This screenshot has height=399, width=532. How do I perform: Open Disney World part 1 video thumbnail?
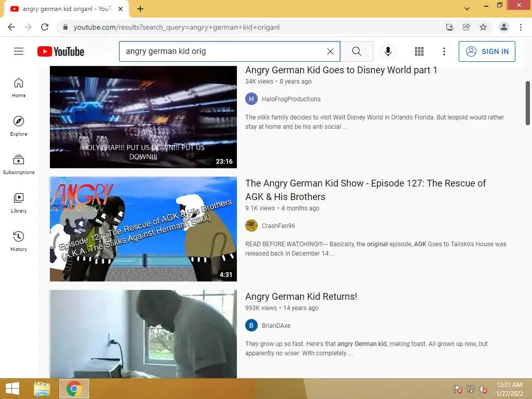pyautogui.click(x=143, y=117)
